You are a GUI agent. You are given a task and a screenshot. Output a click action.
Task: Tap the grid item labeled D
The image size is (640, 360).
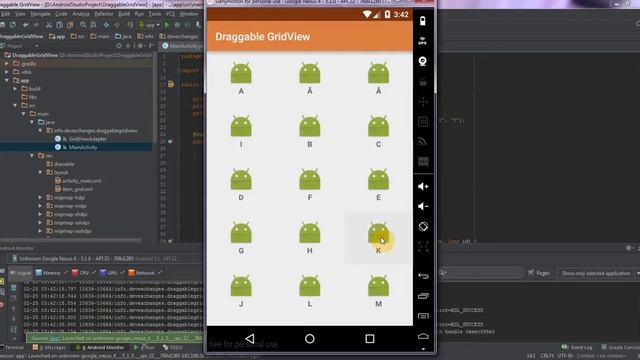241,185
